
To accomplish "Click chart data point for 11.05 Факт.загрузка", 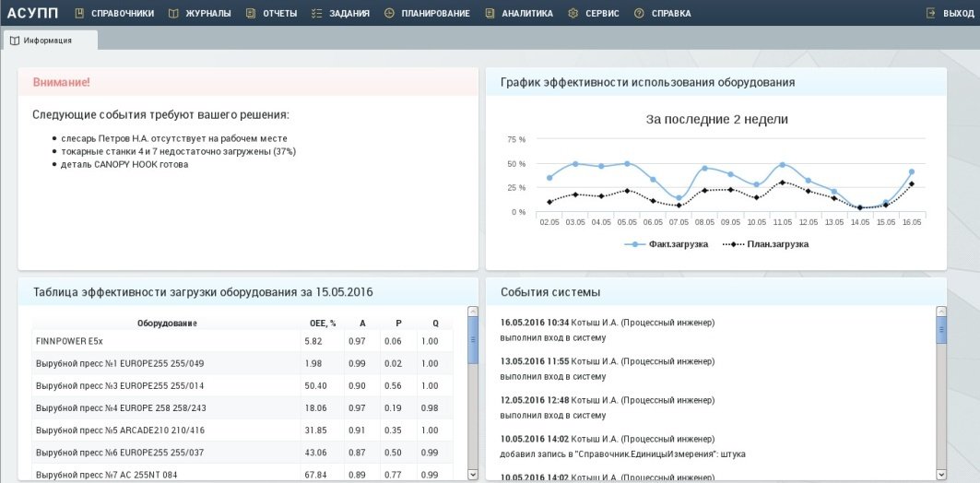I will [782, 165].
